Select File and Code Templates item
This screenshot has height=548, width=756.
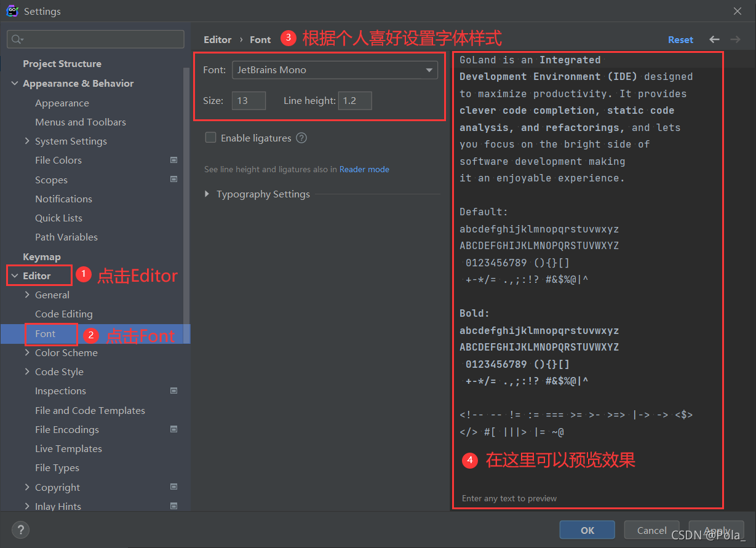click(x=90, y=410)
